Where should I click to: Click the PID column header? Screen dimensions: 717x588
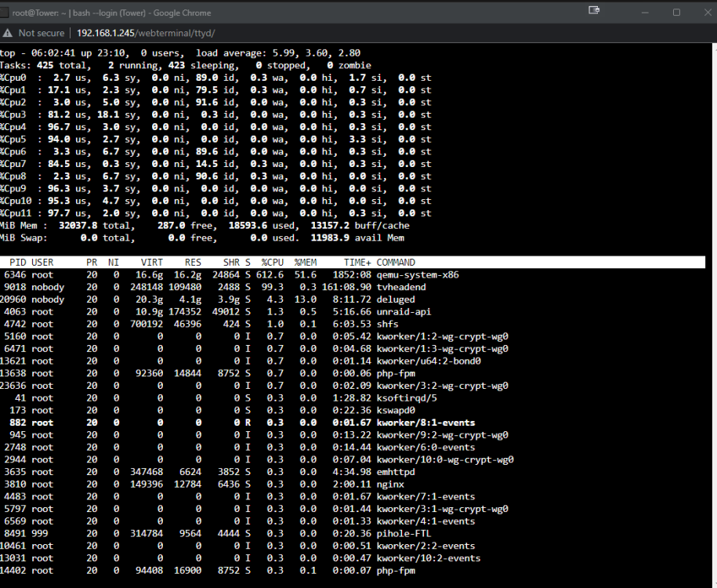[18, 262]
